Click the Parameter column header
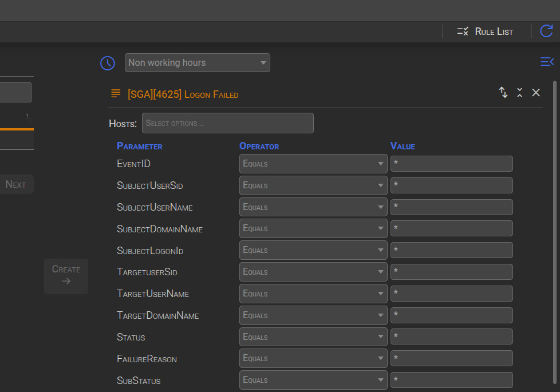 140,146
